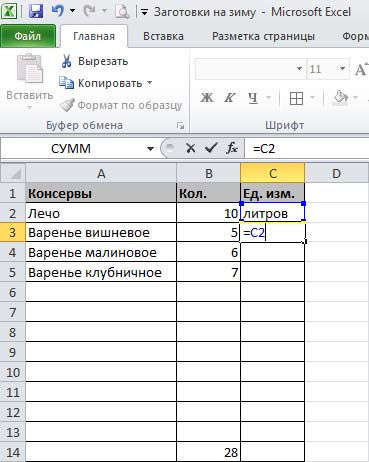Toggle italic К formatting

click(229, 98)
